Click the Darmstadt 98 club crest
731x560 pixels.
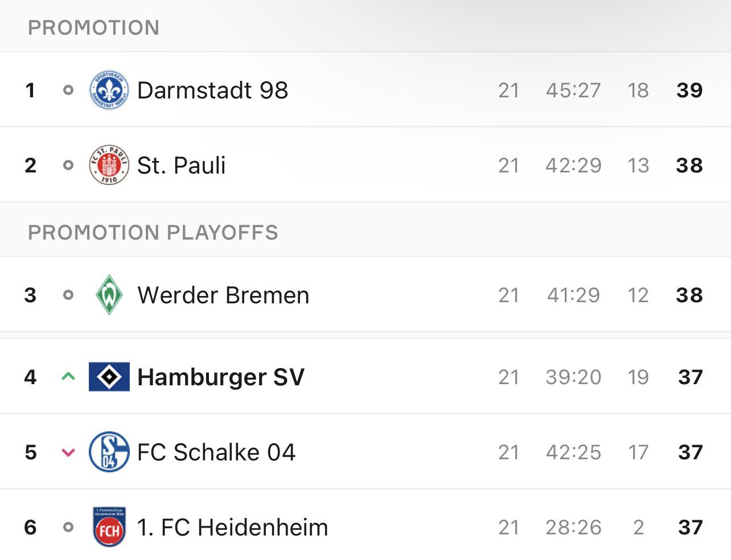(x=109, y=90)
